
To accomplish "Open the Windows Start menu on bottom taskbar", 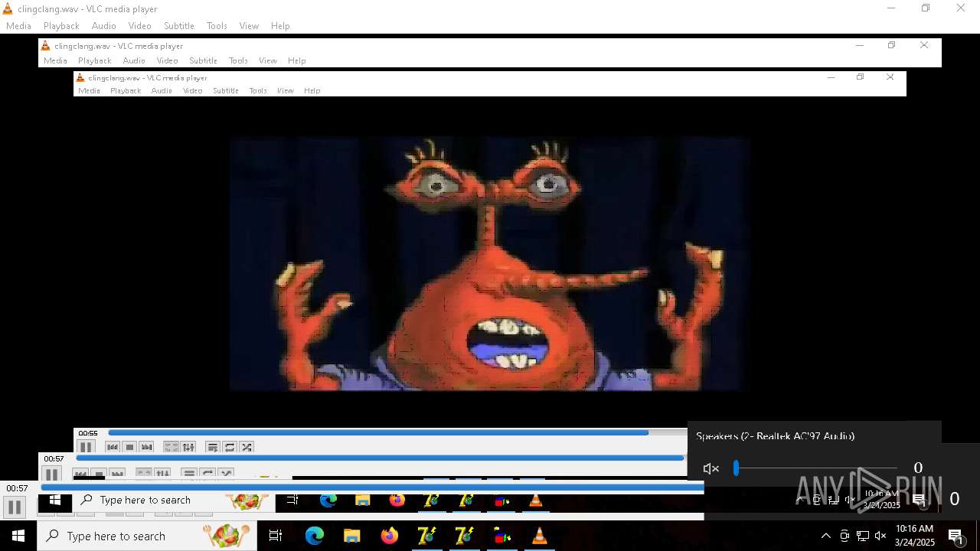I will [18, 536].
